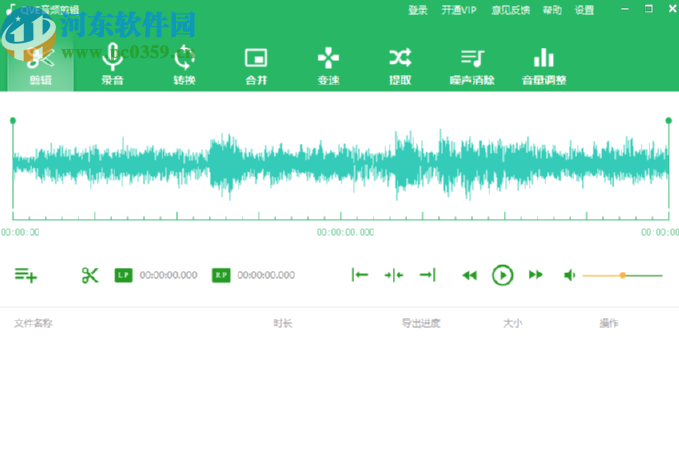Image resolution: width=679 pixels, height=461 pixels.
Task: Click the add-file list icon
Action: pos(26,275)
